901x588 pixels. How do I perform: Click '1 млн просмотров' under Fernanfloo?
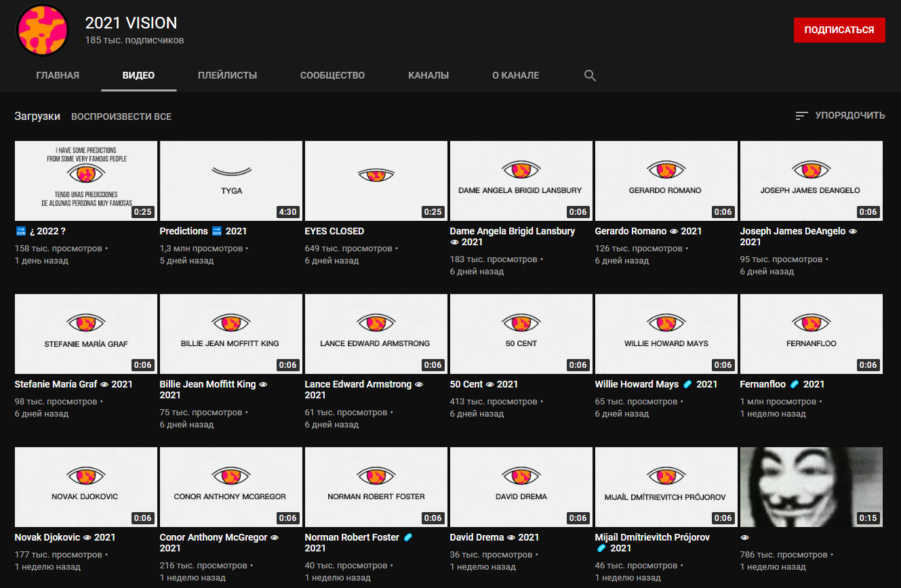pos(778,402)
